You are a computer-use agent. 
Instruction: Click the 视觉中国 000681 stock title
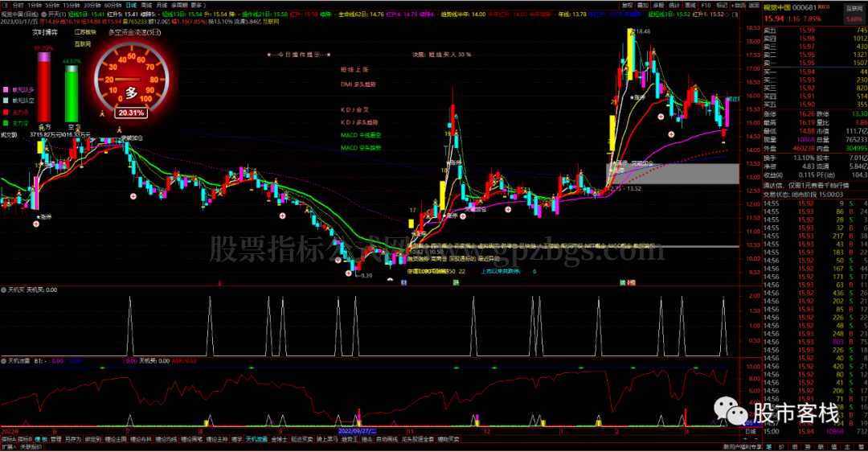(789, 8)
